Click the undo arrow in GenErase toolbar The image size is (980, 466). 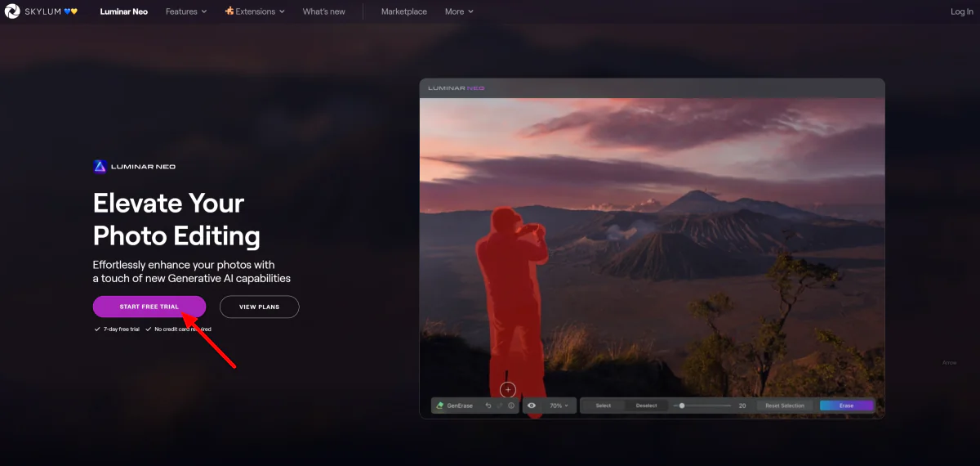tap(488, 406)
